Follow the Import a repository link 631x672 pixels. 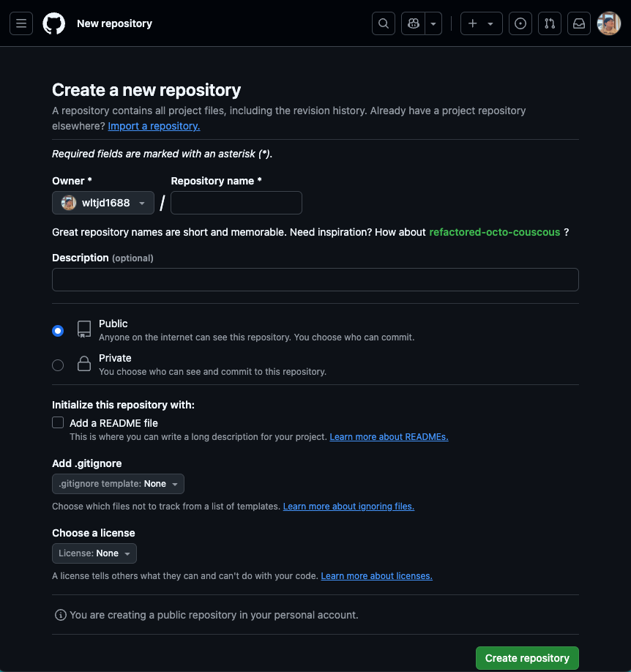tap(154, 126)
